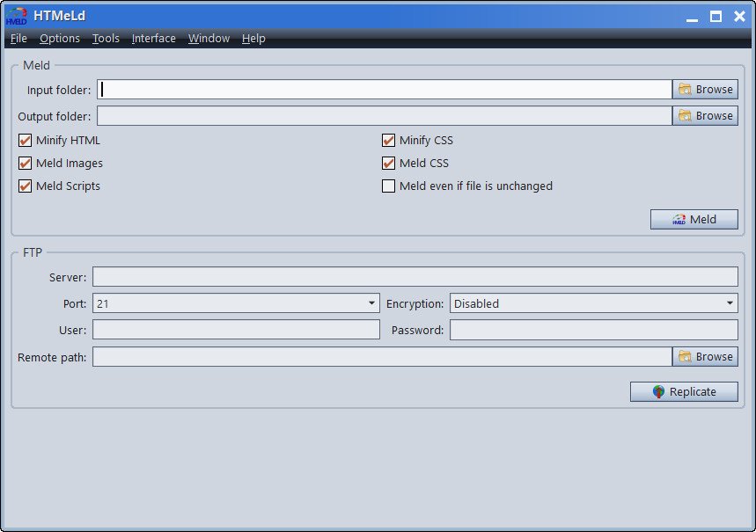
Task: Open the Window menu
Action: 209,38
